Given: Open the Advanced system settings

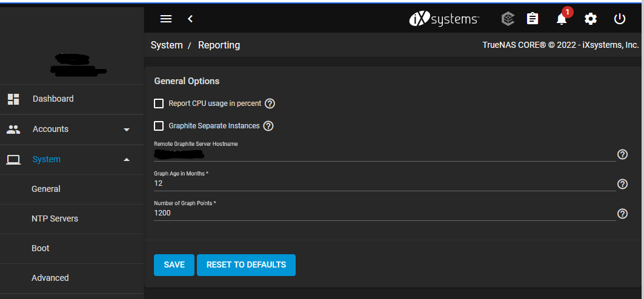Looking at the screenshot, I should click(x=50, y=278).
